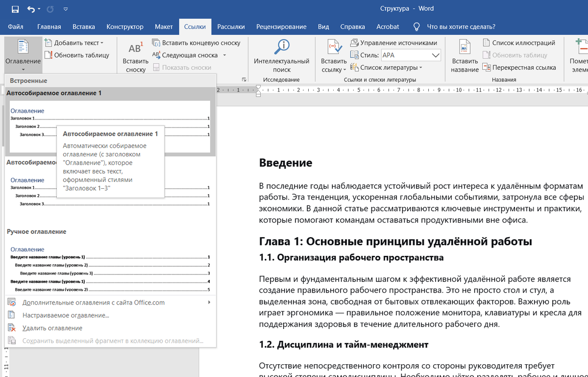Viewport: 588px width, 377px height.
Task: Click the Управление источниками icon
Action: coord(355,43)
